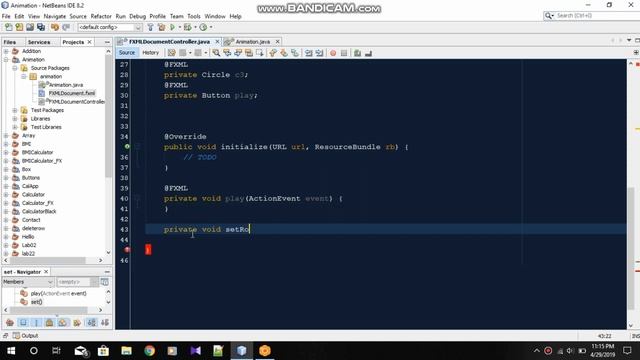Expand the Addition project node
Viewport: 640px width, 360px height.
[x=6, y=51]
